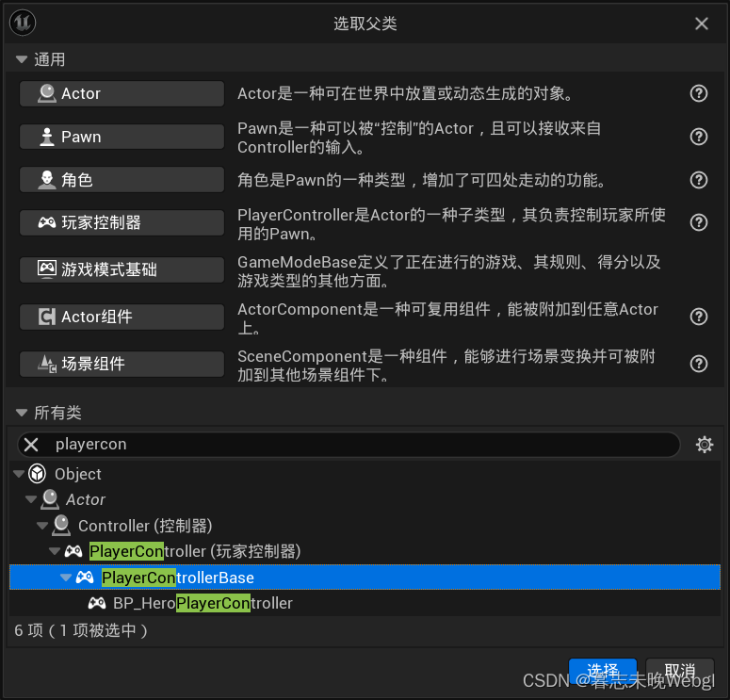This screenshot has width=730, height=700.
Task: Open help for SceneComponent description
Action: [x=699, y=364]
